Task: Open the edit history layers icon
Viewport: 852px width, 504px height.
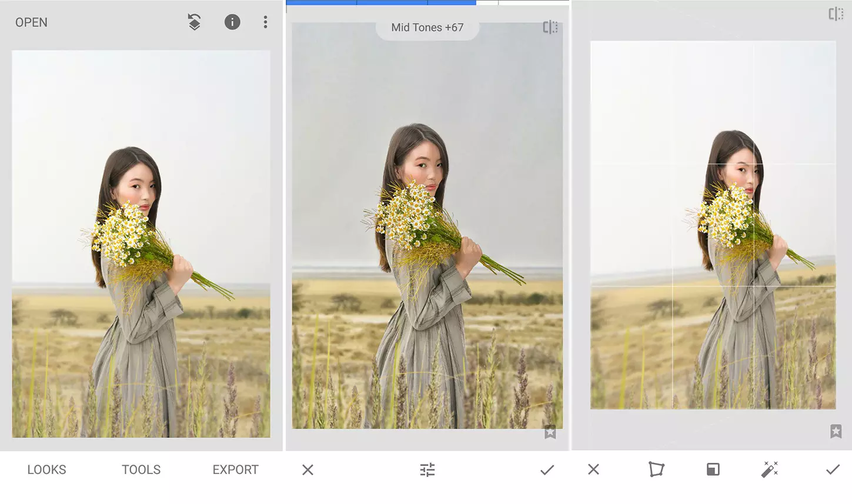Action: point(194,22)
